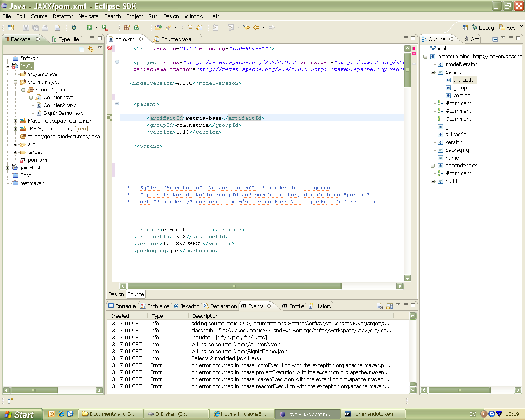Select SignInDemo.jaxx in Package Explorer
525x420 pixels.
tap(63, 113)
